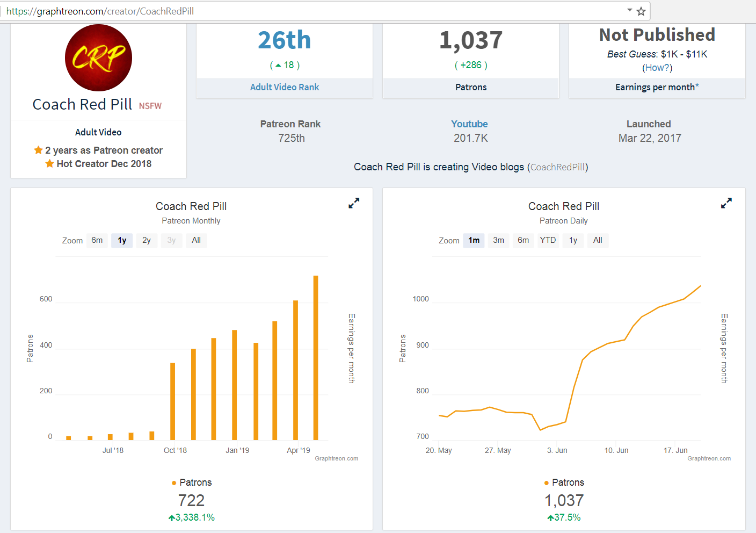Set daily chart zoom to YTD
Screen dimensions: 756x533
pos(548,240)
